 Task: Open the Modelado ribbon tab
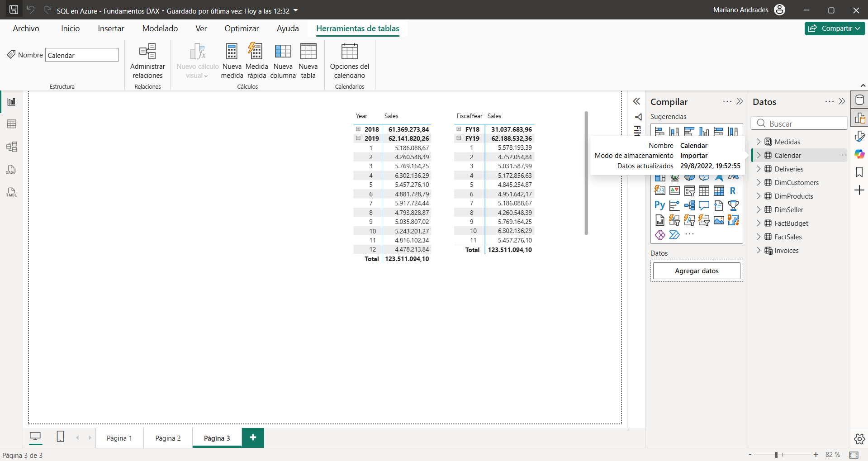160,29
